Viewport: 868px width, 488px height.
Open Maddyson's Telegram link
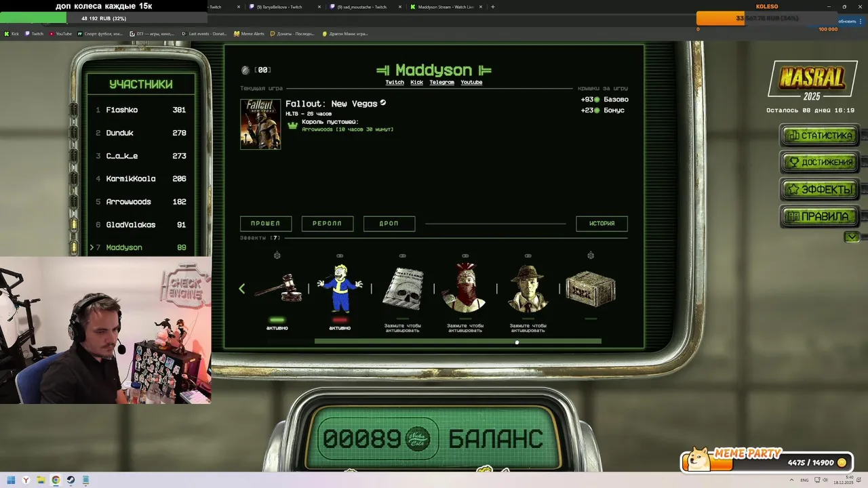point(441,83)
